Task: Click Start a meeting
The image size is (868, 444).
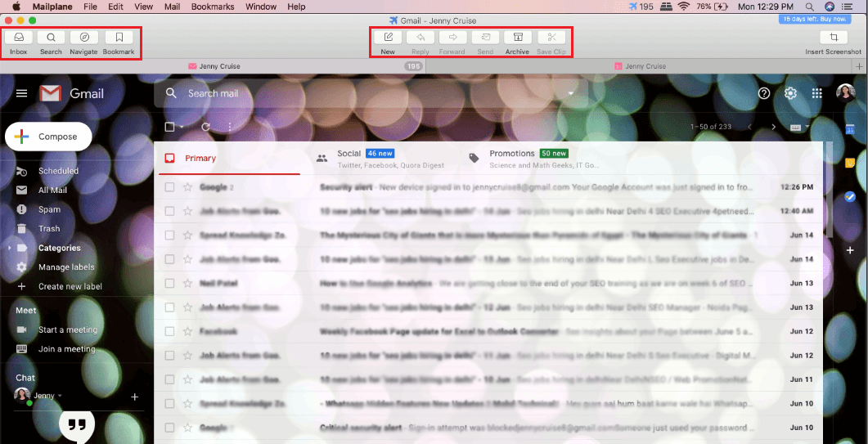Action: click(68, 330)
